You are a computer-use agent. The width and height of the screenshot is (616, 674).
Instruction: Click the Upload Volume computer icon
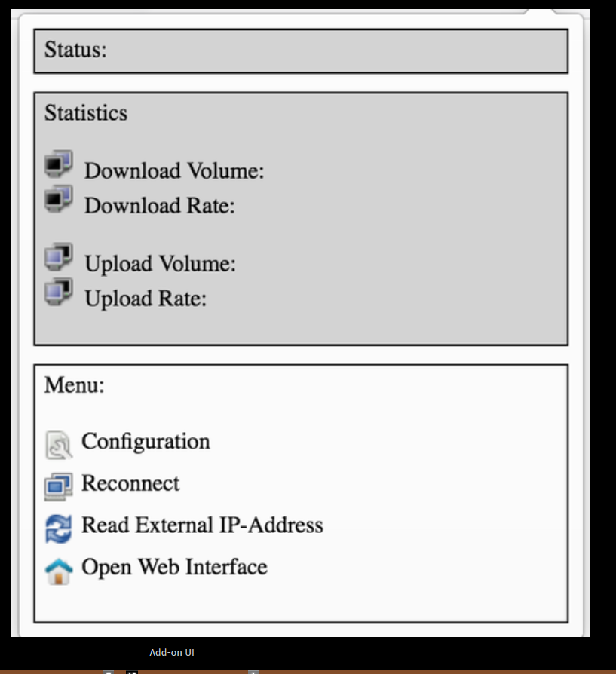click(x=59, y=256)
